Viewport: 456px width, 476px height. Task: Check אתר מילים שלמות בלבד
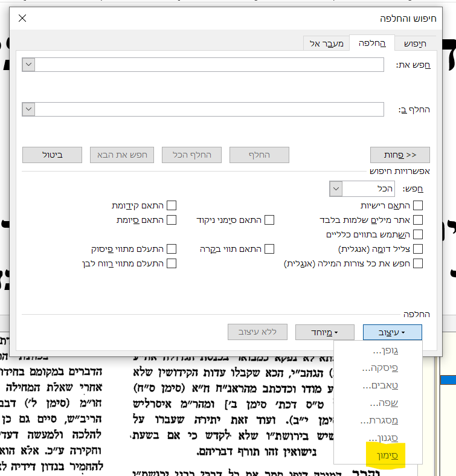[x=418, y=220]
